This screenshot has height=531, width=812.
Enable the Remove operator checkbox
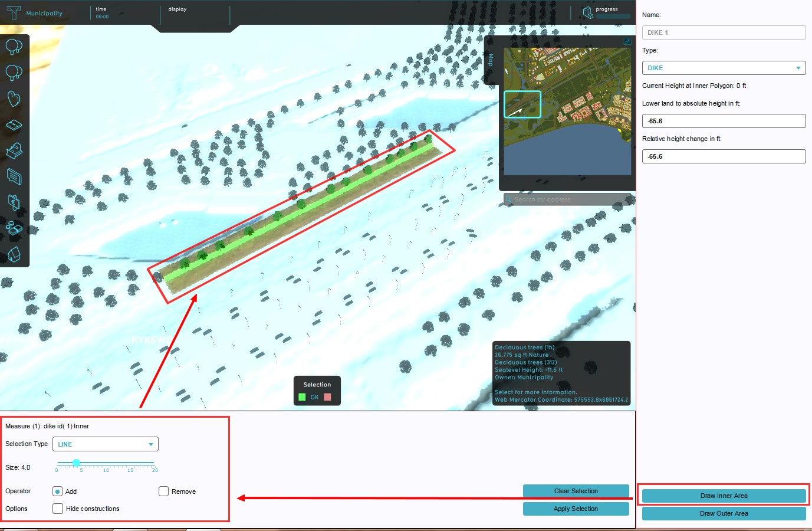(x=164, y=491)
